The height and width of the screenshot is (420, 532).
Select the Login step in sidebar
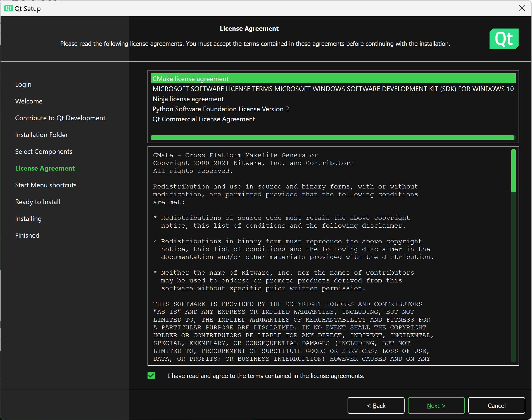point(23,84)
